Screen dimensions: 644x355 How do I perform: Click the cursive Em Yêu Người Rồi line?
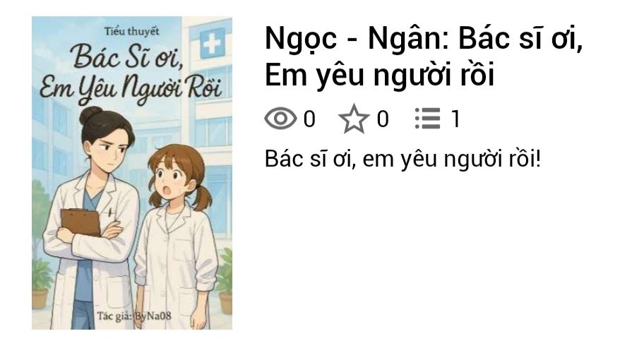[131, 88]
